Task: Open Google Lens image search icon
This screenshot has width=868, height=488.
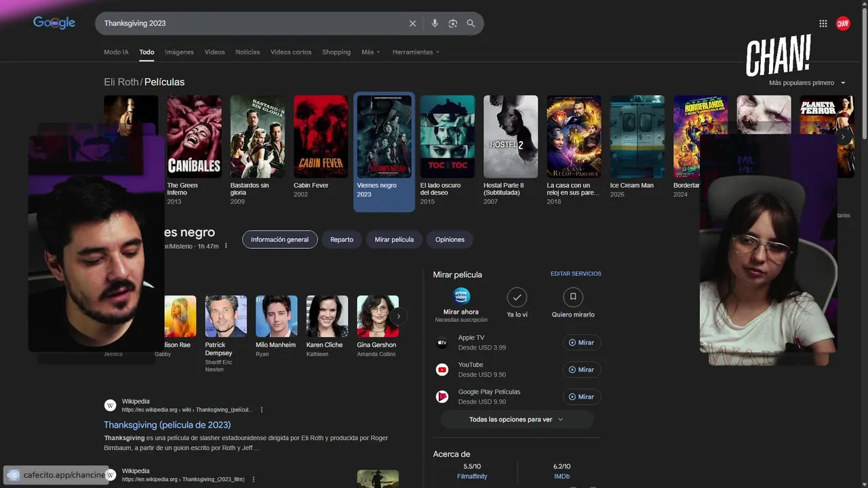Action: coord(452,24)
